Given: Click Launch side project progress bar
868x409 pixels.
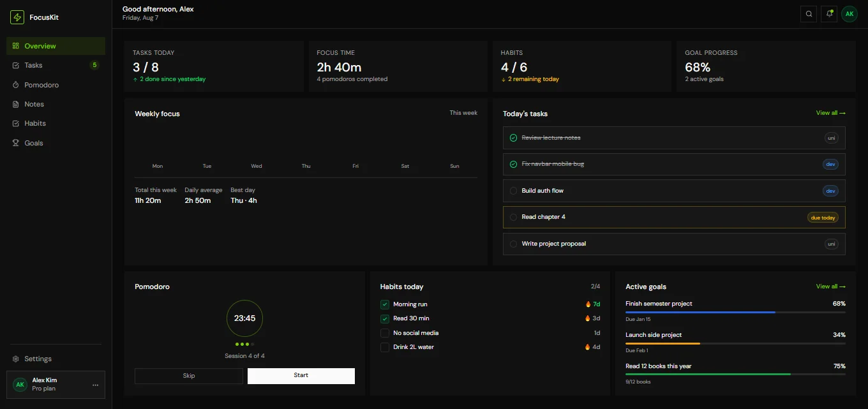Looking at the screenshot, I should tap(735, 343).
